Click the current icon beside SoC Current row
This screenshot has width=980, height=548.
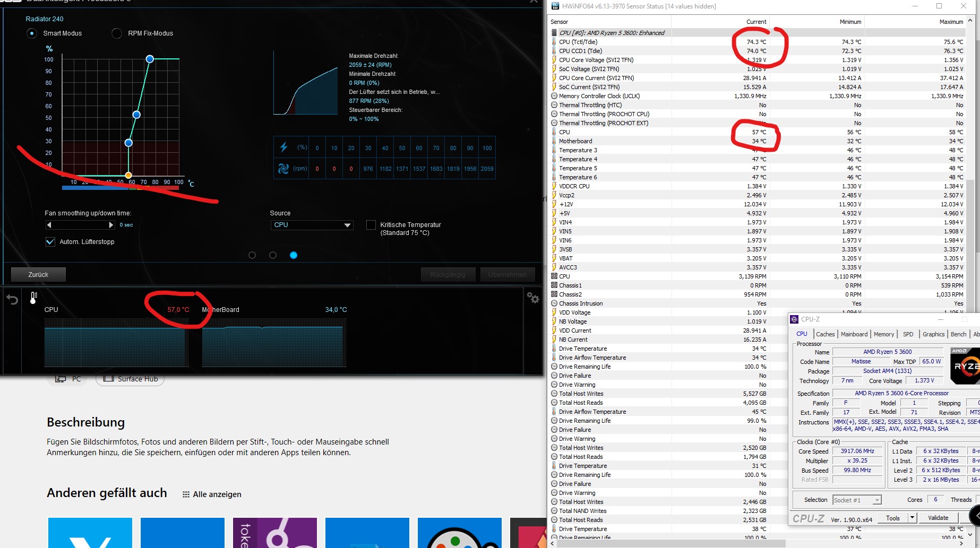pos(554,87)
